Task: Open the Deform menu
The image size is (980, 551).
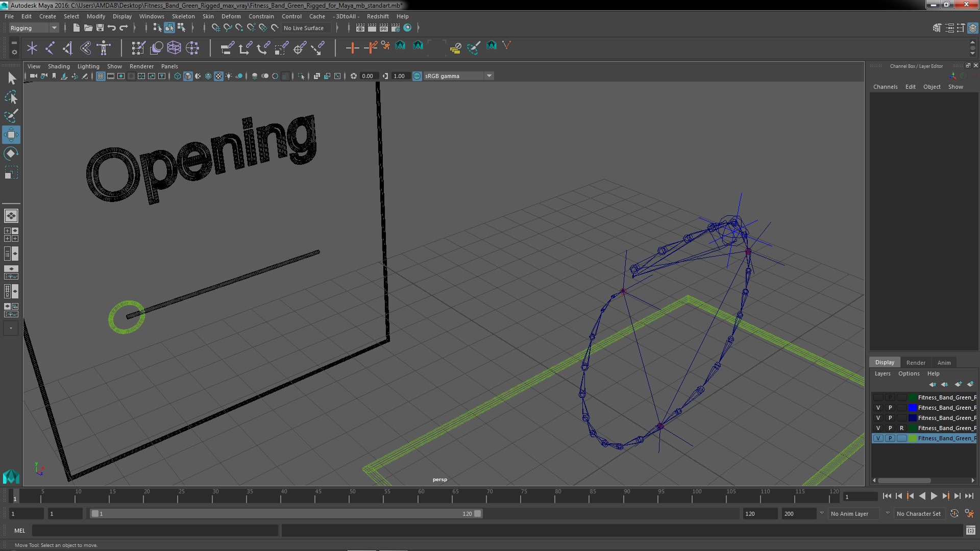Action: point(231,16)
